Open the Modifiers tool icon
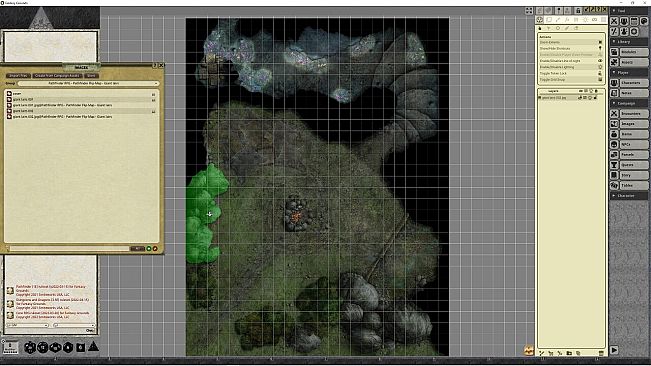The height and width of the screenshot is (366, 651). point(614,32)
